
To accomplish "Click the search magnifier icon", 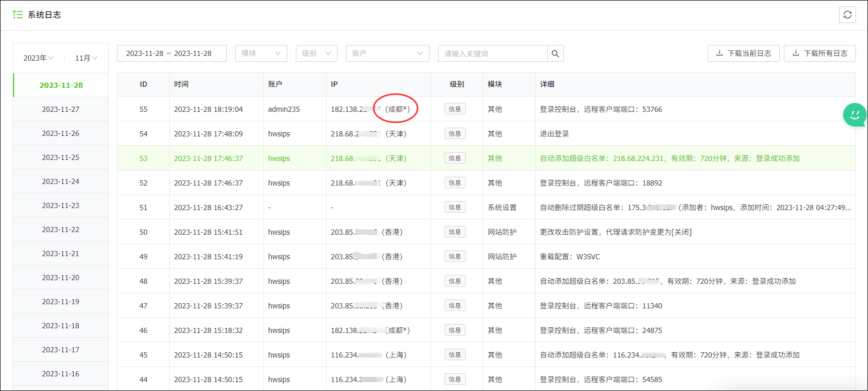I will coord(555,53).
